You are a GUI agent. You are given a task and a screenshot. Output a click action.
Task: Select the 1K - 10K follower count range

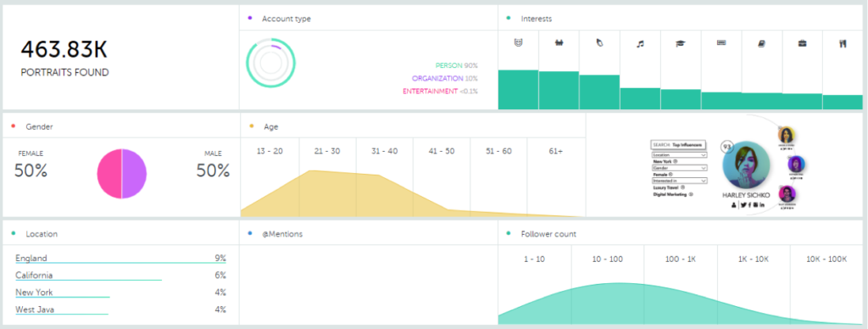(754, 259)
